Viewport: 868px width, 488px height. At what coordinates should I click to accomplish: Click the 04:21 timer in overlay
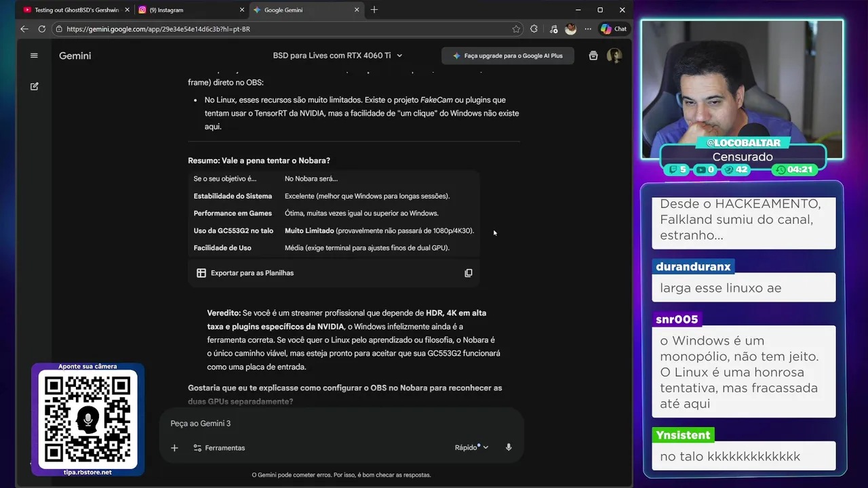(x=794, y=169)
